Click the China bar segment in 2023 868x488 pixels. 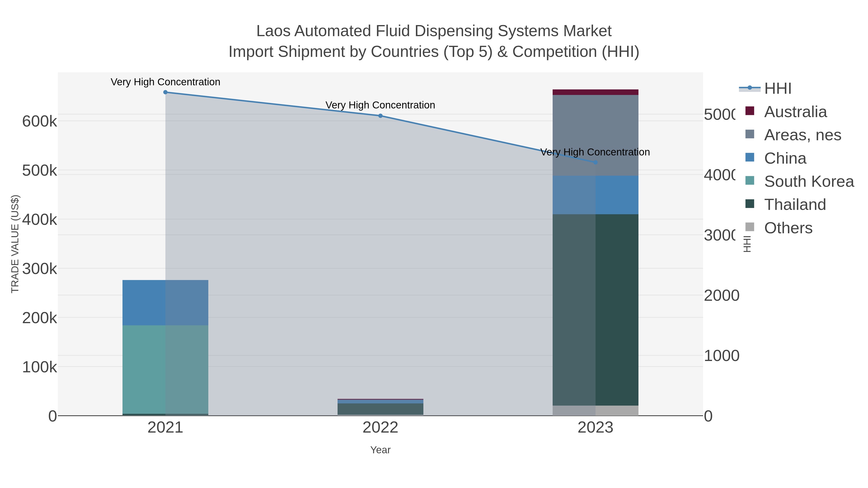click(x=595, y=195)
